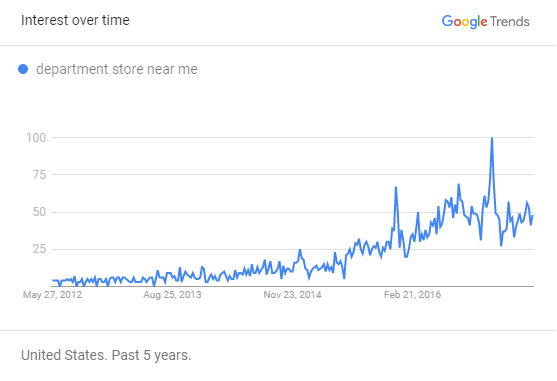
Task: Click the word 'Google' in logo
Action: click(465, 22)
